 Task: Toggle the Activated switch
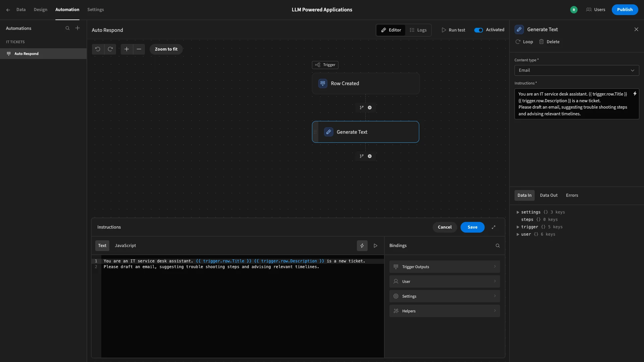click(479, 30)
